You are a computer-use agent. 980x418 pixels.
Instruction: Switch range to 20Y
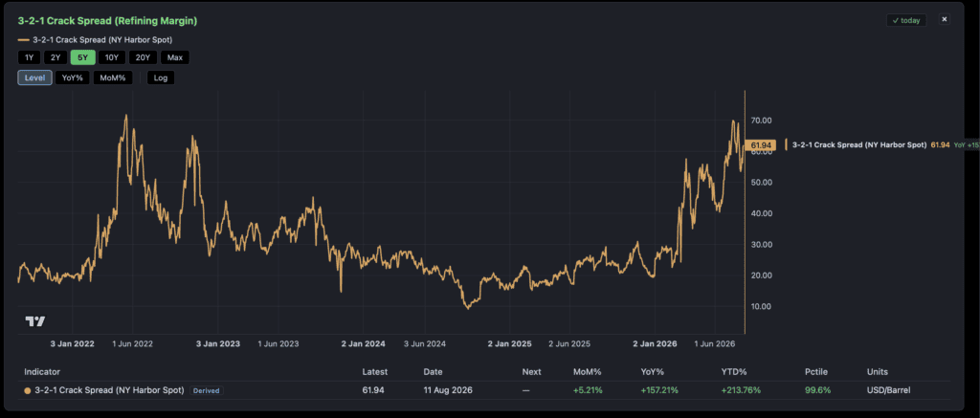pyautogui.click(x=143, y=58)
